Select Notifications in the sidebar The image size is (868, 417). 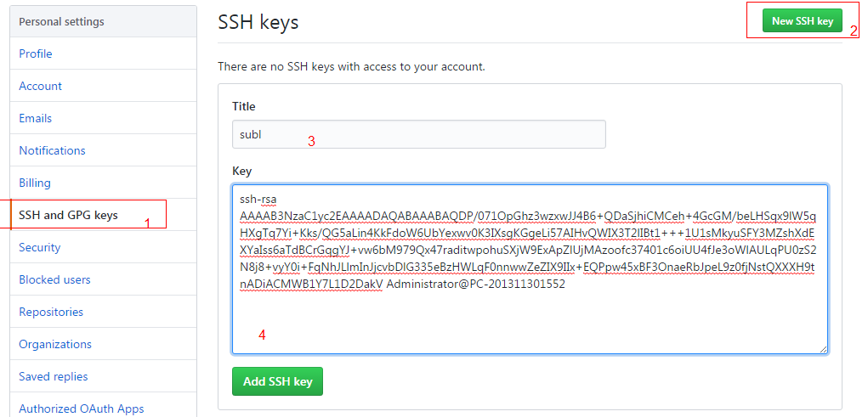tap(53, 150)
